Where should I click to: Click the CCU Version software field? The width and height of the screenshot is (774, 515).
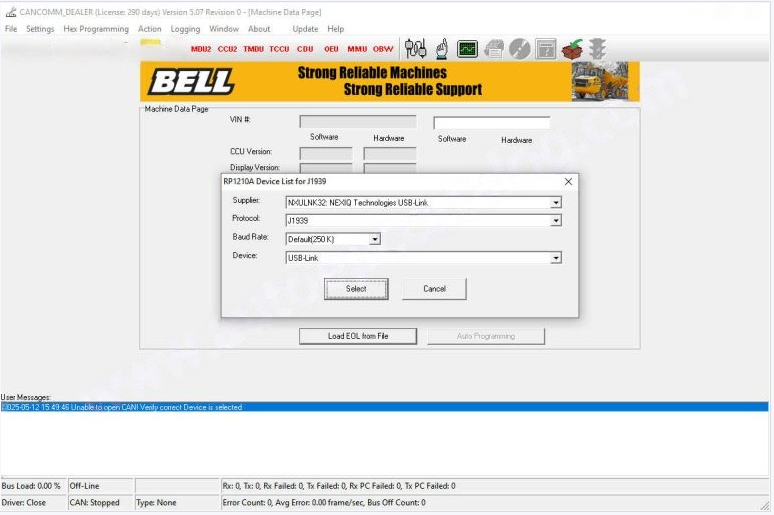(x=326, y=154)
